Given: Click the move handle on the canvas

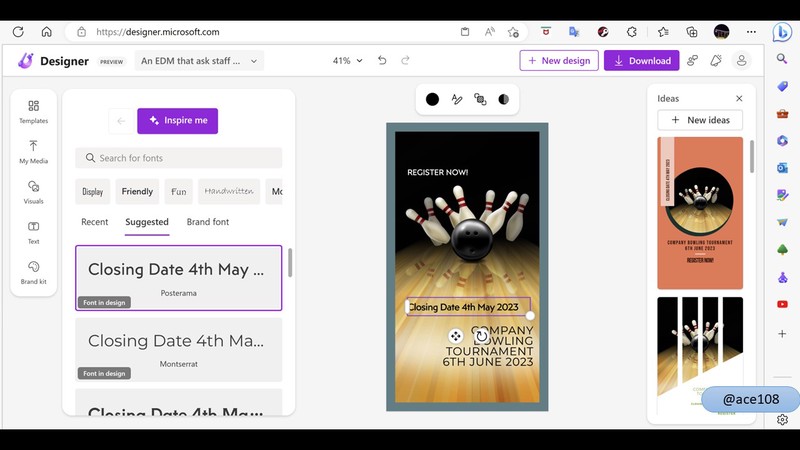Looking at the screenshot, I should click(x=456, y=336).
